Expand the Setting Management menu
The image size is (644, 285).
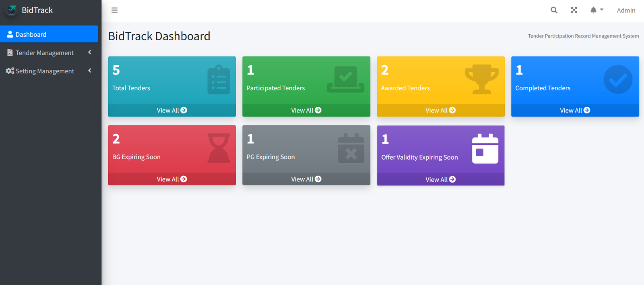[x=45, y=71]
